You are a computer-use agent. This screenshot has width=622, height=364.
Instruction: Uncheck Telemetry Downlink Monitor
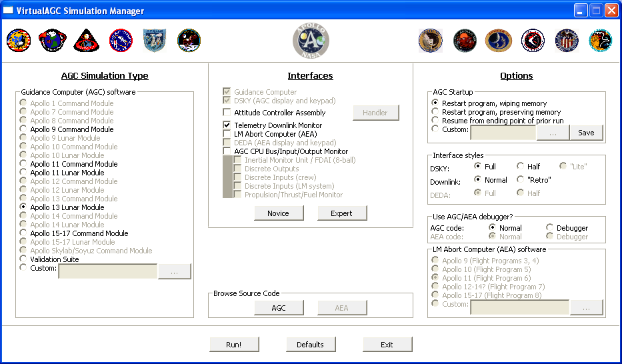coord(227,125)
